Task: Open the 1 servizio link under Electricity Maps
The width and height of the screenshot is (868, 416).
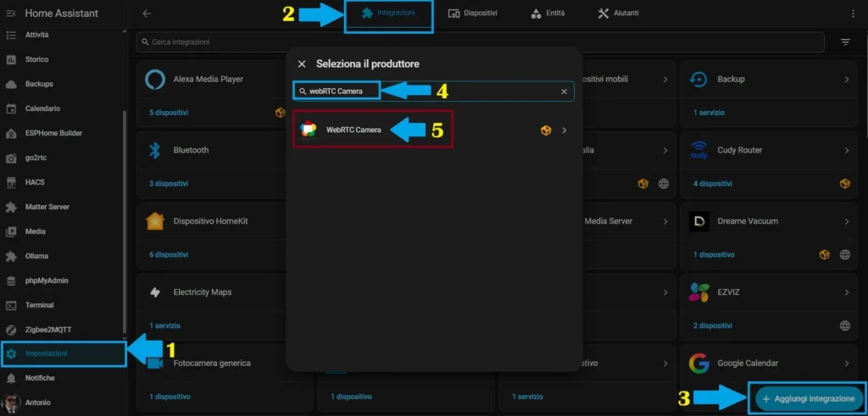Action: tap(164, 325)
